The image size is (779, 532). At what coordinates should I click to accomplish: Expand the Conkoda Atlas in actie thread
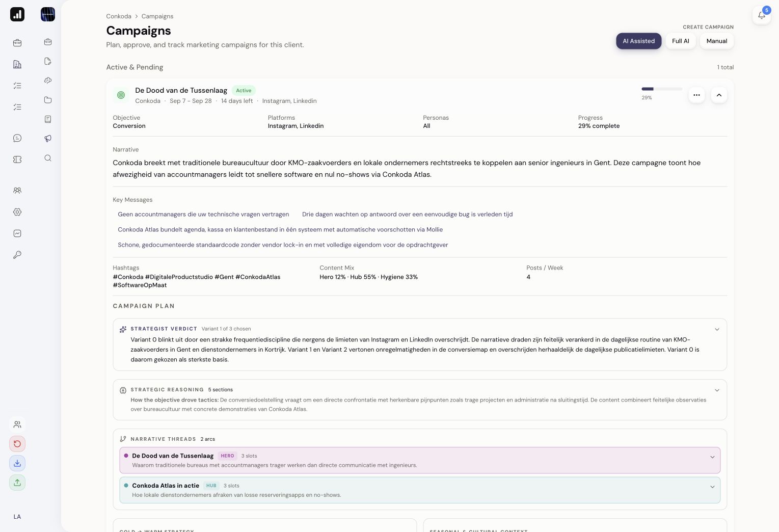click(x=712, y=487)
